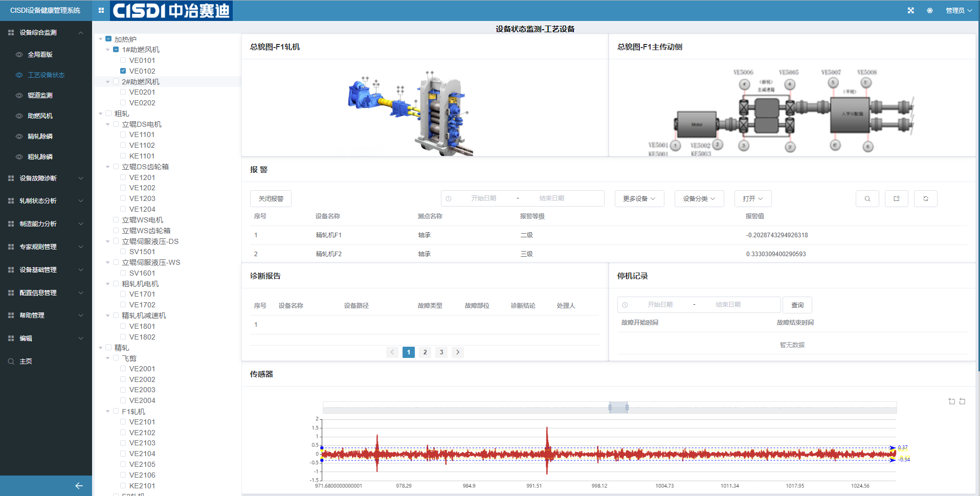This screenshot has height=496, width=980.
Task: Open the 更多设备 dropdown
Action: click(x=639, y=198)
